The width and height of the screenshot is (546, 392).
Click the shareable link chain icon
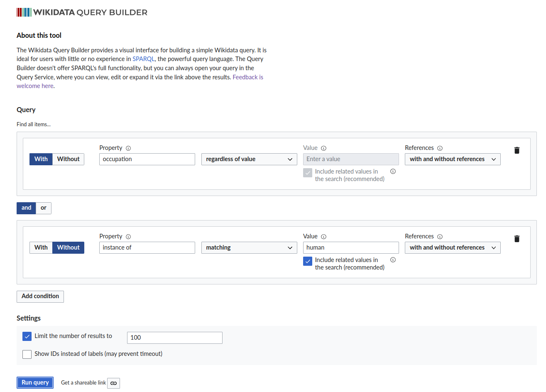point(113,383)
